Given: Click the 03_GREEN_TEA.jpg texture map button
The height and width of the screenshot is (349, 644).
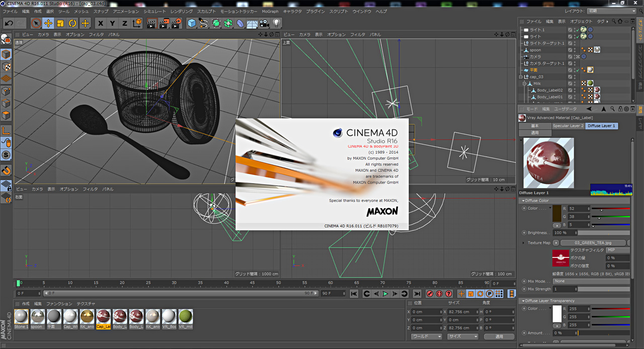Looking at the screenshot, I should pyautogui.click(x=593, y=243).
